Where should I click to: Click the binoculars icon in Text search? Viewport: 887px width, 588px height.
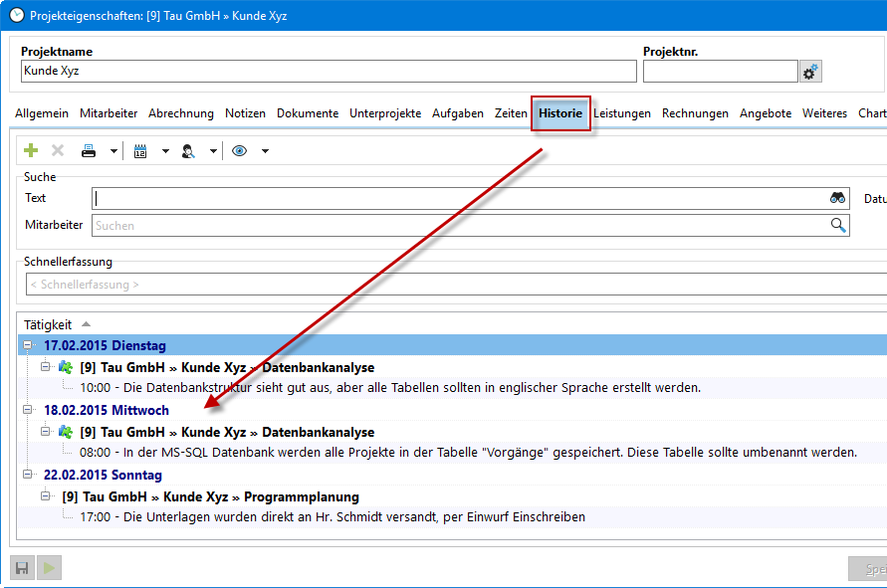pyautogui.click(x=837, y=198)
